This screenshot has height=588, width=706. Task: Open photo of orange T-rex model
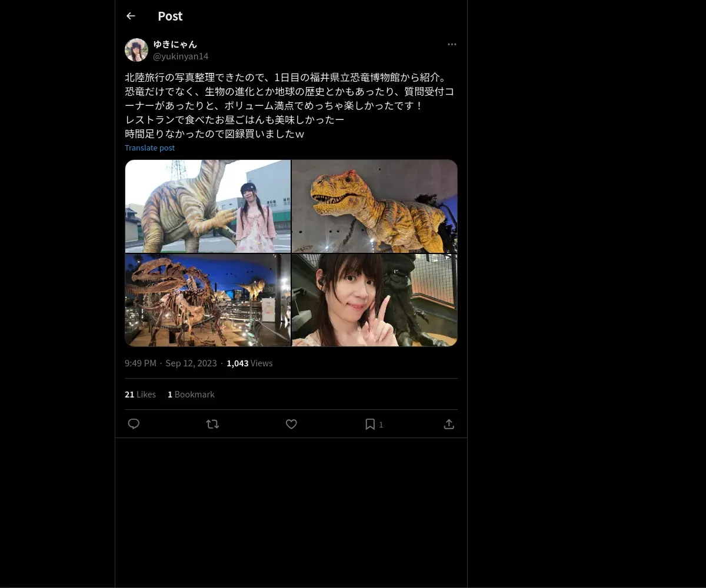[x=375, y=206]
